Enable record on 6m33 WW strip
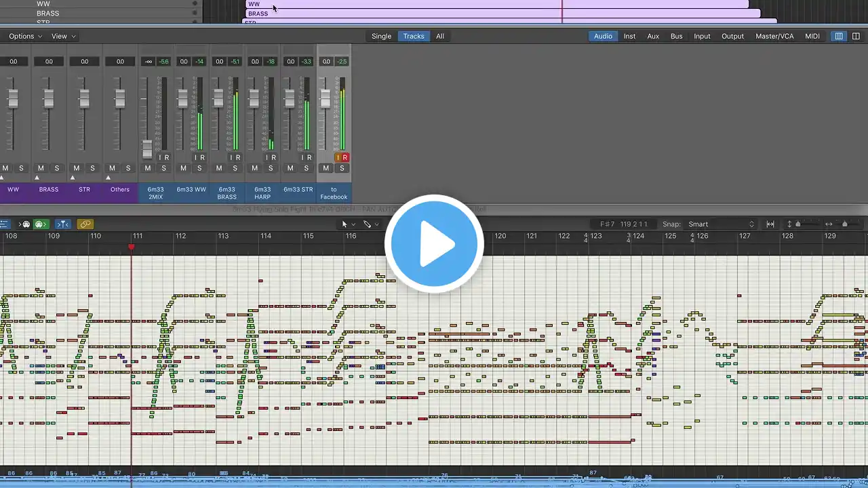 click(x=202, y=157)
